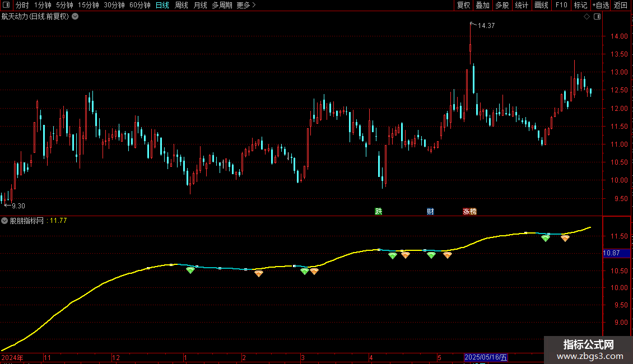Click the 13.50 price axis label
Viewport: 633px width, 364px height.
pos(619,54)
